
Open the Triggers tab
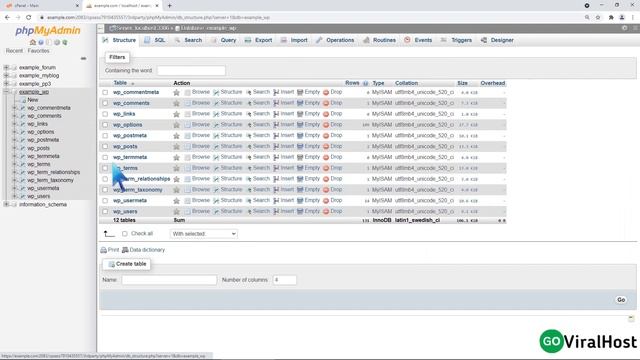pos(456,40)
